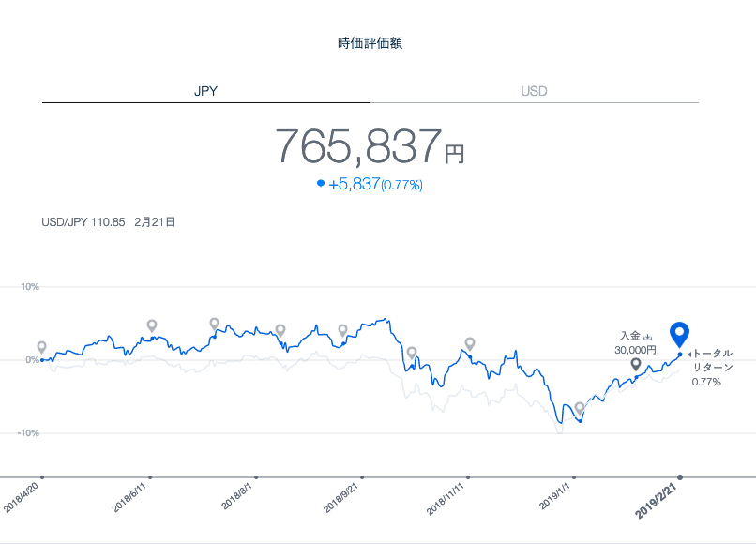Click the 入金 30,000円 deposit label
The width and height of the screenshot is (756, 544).
pos(635,342)
